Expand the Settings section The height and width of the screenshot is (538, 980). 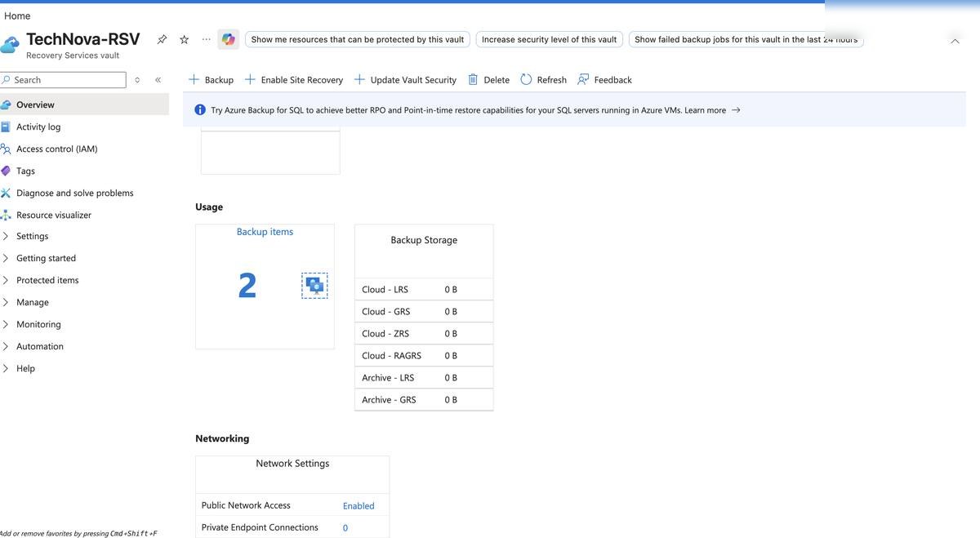click(6, 236)
